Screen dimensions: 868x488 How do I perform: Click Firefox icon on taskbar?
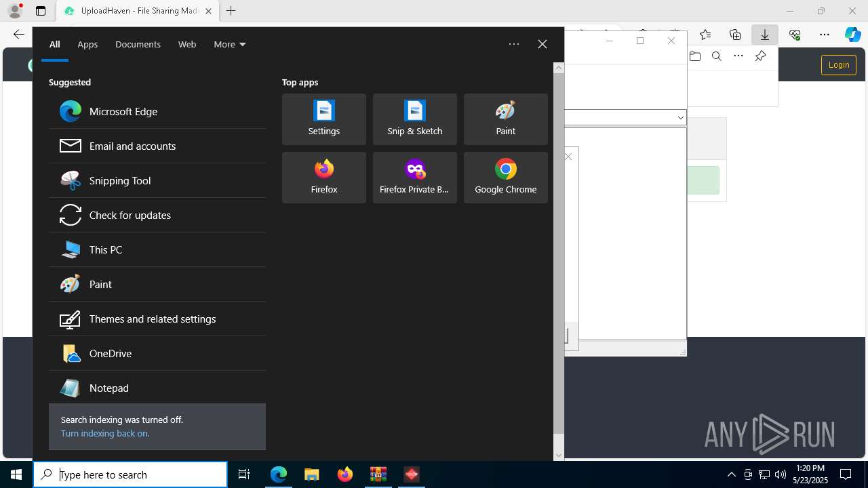(x=345, y=474)
